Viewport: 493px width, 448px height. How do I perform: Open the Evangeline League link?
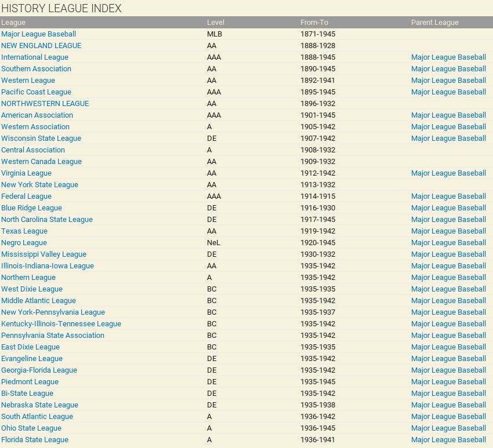click(x=32, y=359)
